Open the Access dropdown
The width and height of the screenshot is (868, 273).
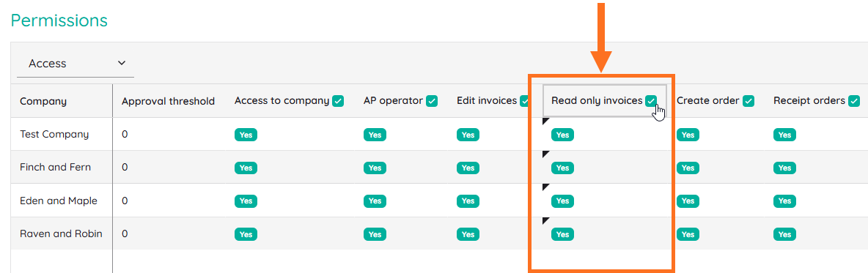click(x=76, y=64)
